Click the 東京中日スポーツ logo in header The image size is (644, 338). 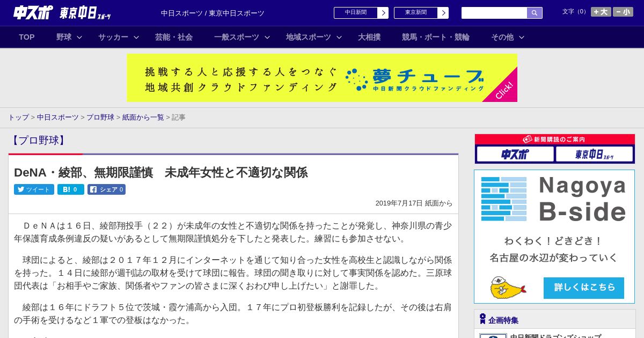[85, 13]
